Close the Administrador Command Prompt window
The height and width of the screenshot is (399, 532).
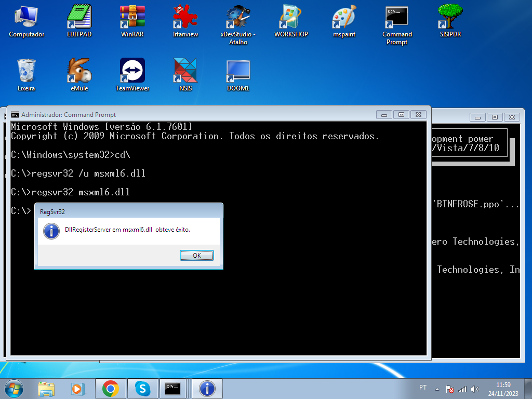point(419,115)
